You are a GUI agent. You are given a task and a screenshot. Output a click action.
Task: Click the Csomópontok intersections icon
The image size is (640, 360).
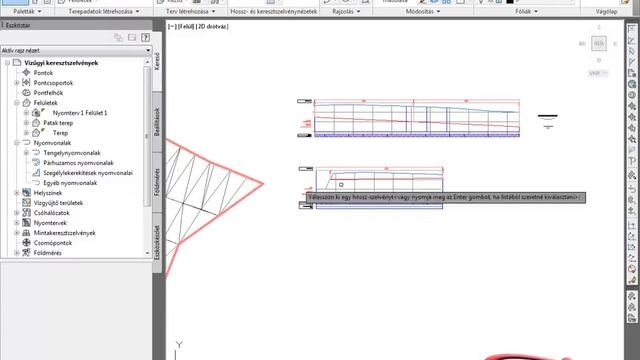point(27,242)
